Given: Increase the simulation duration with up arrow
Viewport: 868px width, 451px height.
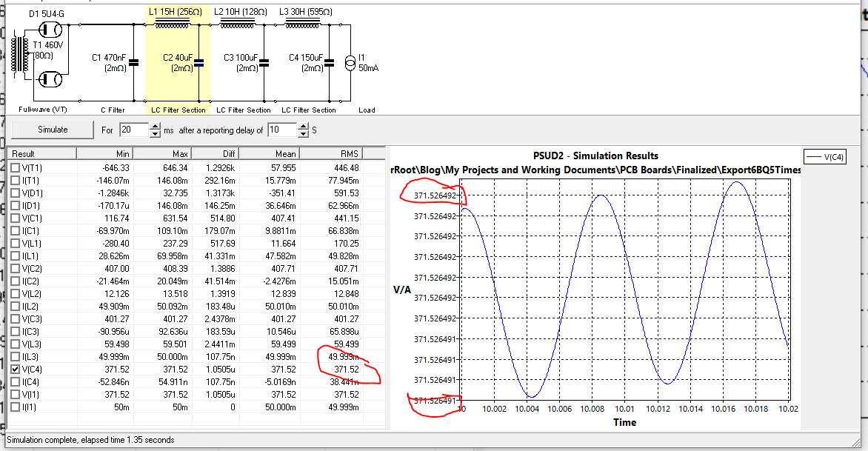Looking at the screenshot, I should point(155,126).
